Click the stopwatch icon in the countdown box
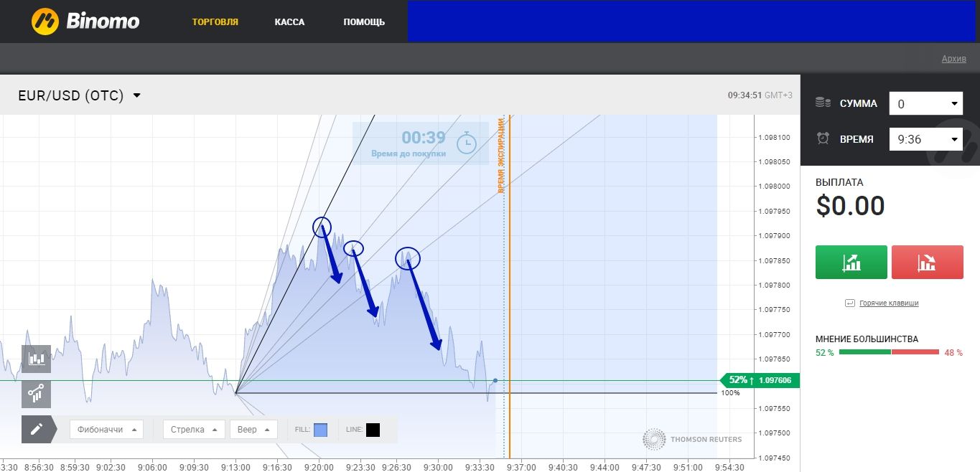The width and height of the screenshot is (980, 472). click(x=467, y=141)
